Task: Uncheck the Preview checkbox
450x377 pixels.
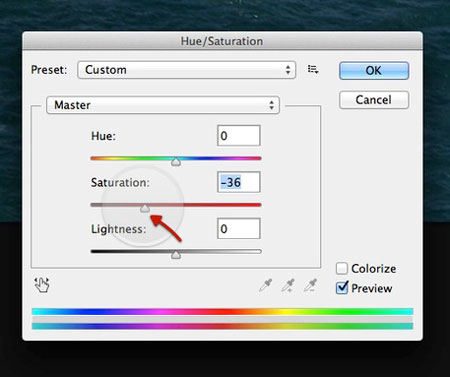Action: click(x=342, y=288)
